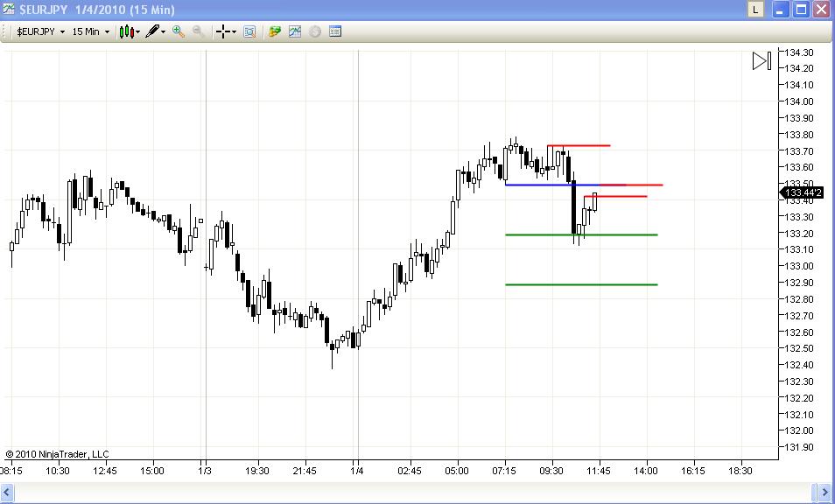Select the crosshair cursor tool

coord(222,31)
